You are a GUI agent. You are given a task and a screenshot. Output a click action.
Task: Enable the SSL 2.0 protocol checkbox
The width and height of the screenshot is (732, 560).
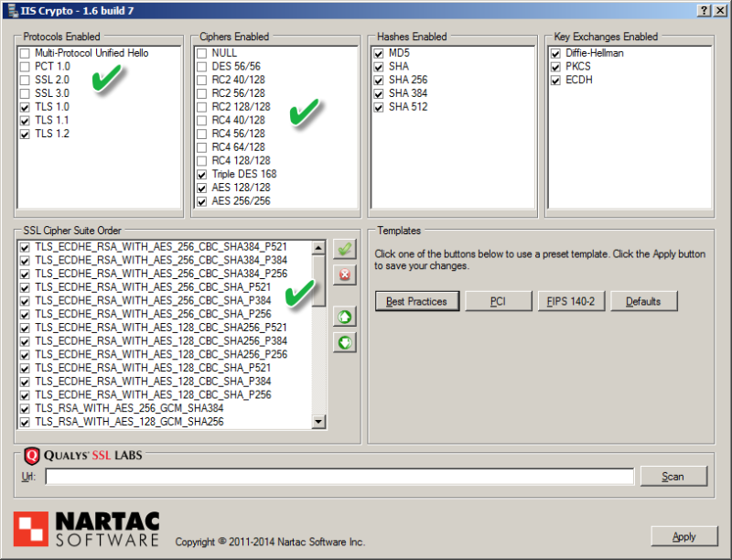(x=25, y=81)
